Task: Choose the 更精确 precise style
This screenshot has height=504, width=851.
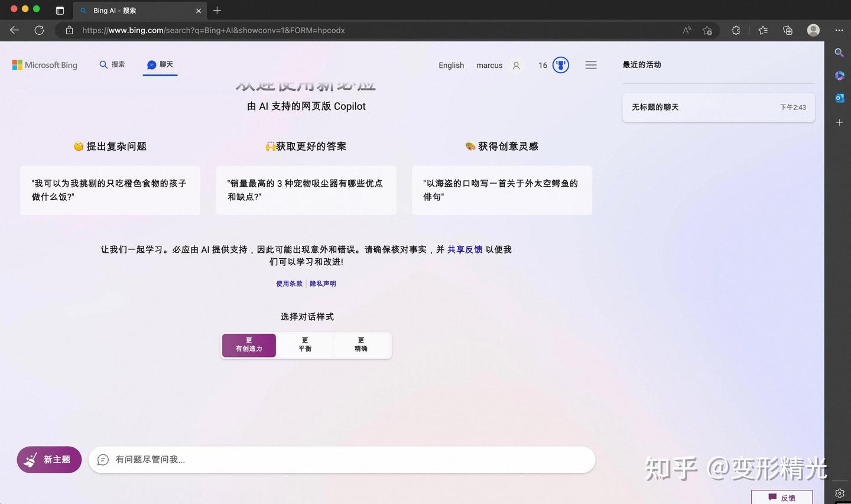Action: [360, 345]
